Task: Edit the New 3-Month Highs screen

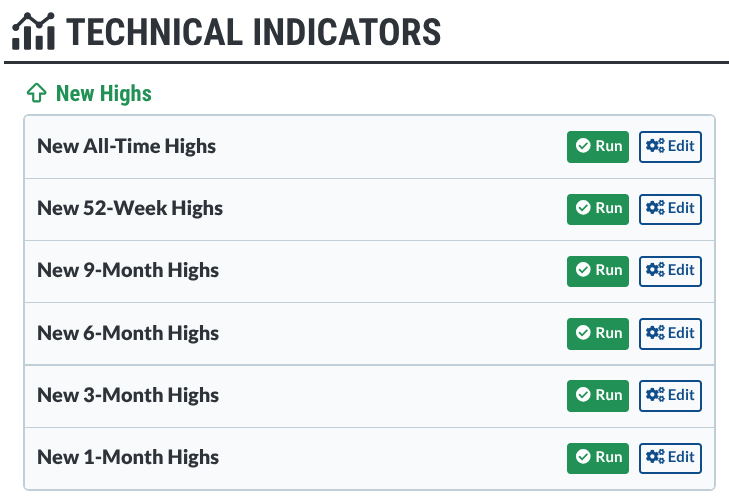Action: [x=670, y=395]
